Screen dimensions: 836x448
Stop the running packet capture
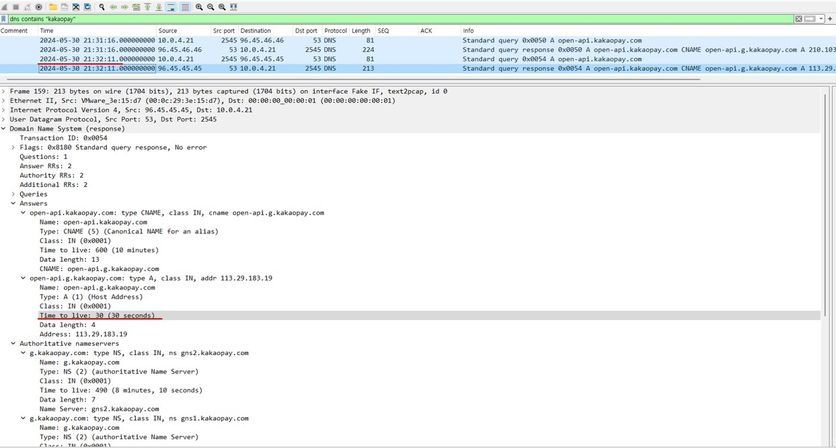pos(15,7)
